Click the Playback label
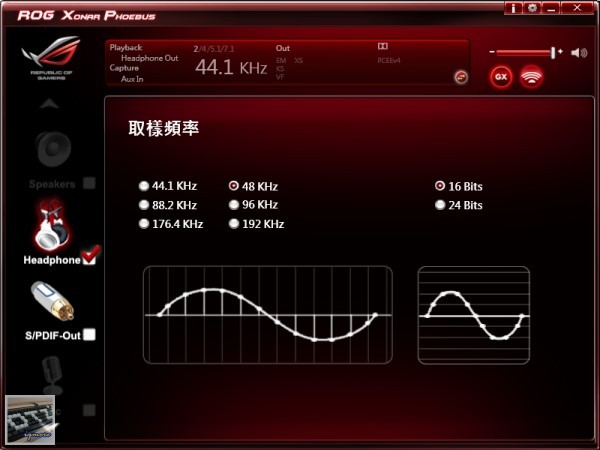Viewport: 600px width, 450px height. click(x=126, y=48)
